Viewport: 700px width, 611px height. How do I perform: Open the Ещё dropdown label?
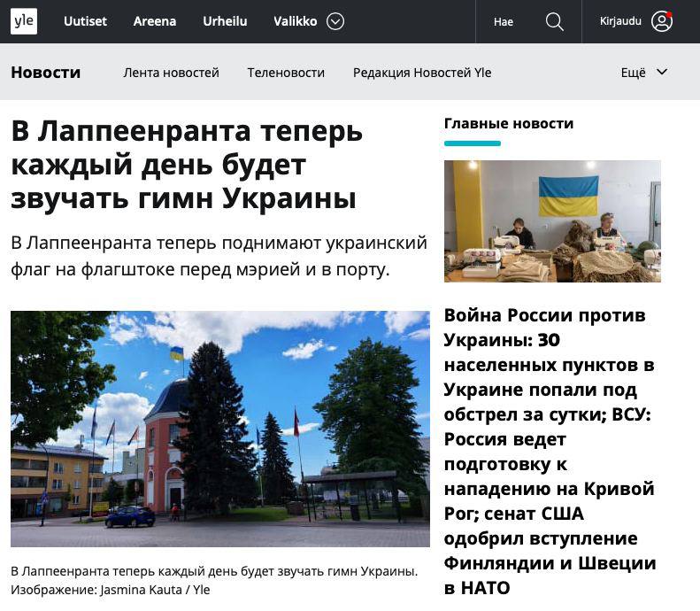coord(633,73)
